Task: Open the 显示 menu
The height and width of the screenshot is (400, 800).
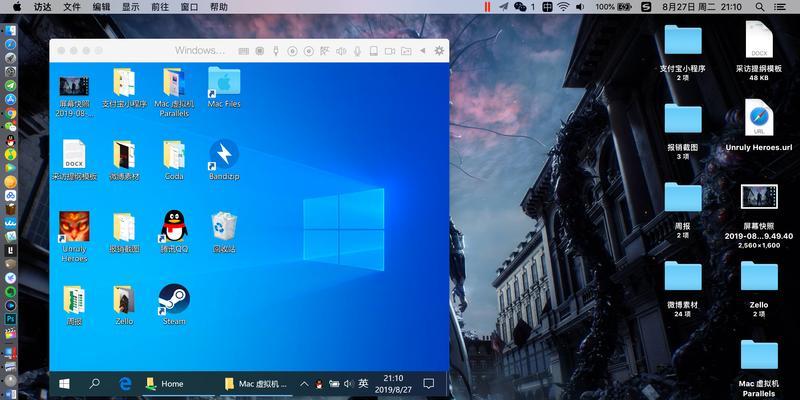Action: click(131, 7)
